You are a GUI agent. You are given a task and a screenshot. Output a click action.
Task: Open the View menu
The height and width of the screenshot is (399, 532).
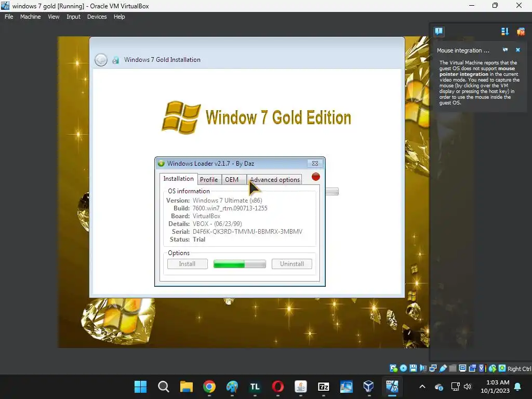[54, 17]
